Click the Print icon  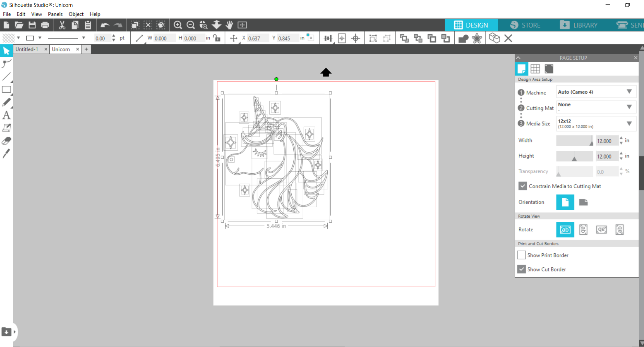(x=45, y=25)
